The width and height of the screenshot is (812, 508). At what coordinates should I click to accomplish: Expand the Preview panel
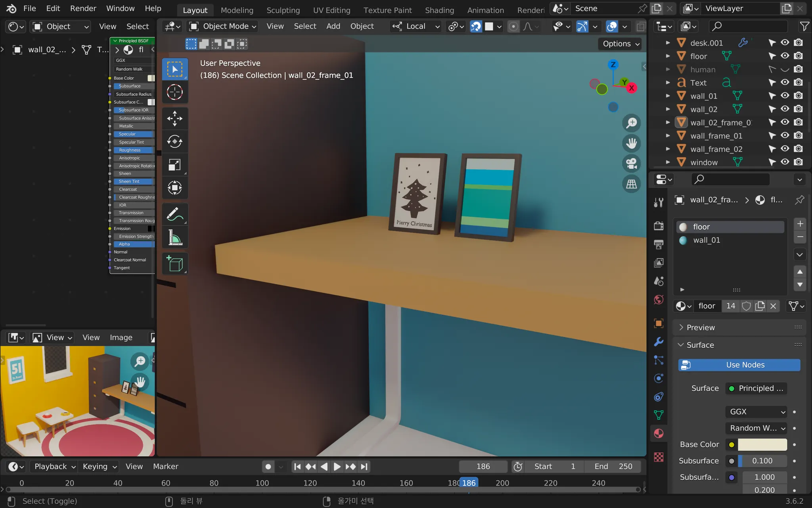tap(700, 327)
